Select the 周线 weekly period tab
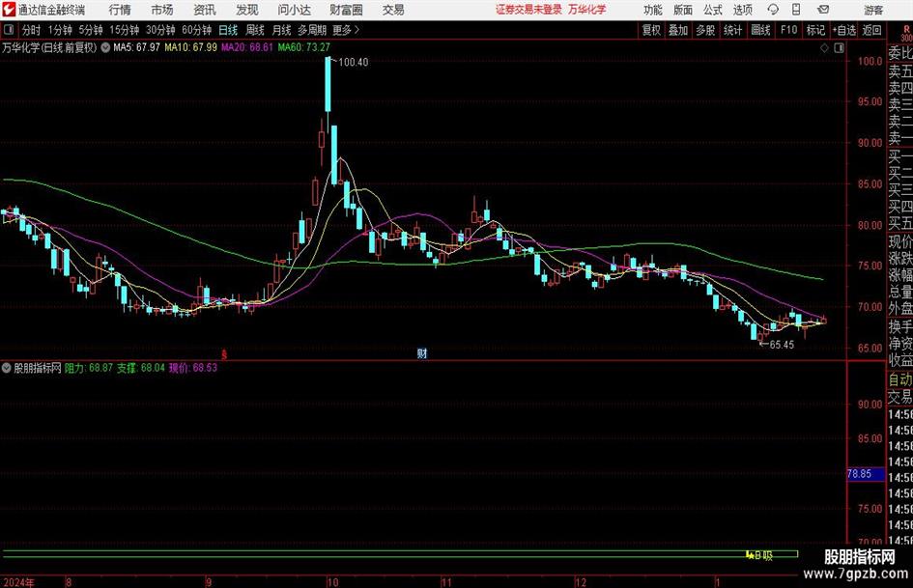The width and height of the screenshot is (913, 588). (x=255, y=30)
